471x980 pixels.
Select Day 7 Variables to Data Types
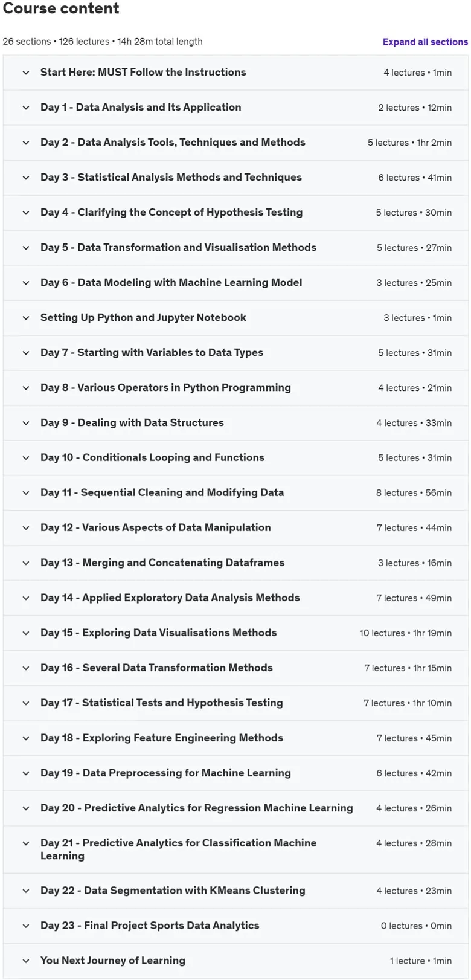click(x=152, y=352)
